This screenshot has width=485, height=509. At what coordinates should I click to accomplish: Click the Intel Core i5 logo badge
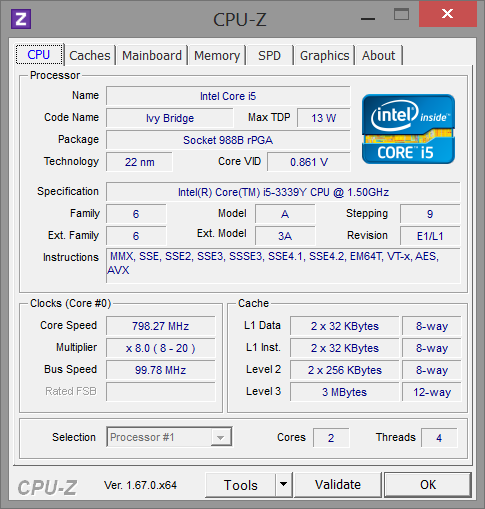coord(408,129)
